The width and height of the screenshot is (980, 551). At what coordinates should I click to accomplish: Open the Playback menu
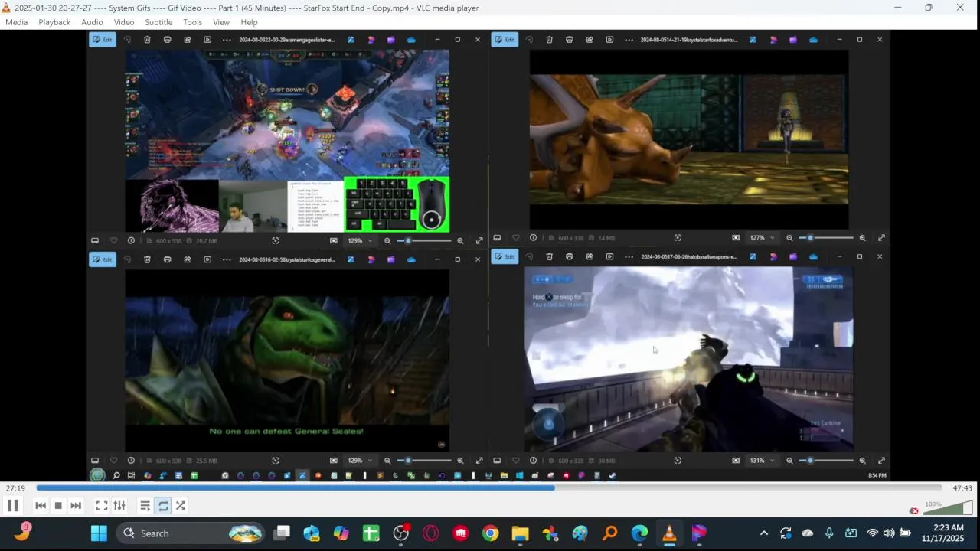point(54,22)
